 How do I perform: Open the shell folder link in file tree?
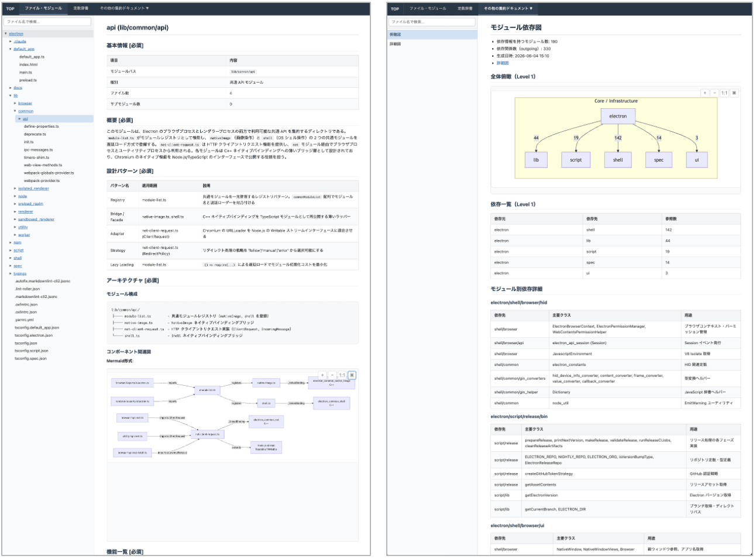pos(18,258)
